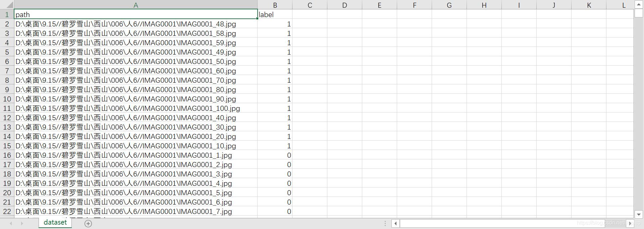Select cell with IMAG0001_49.jpg path
This screenshot has height=229, width=644.
click(136, 52)
